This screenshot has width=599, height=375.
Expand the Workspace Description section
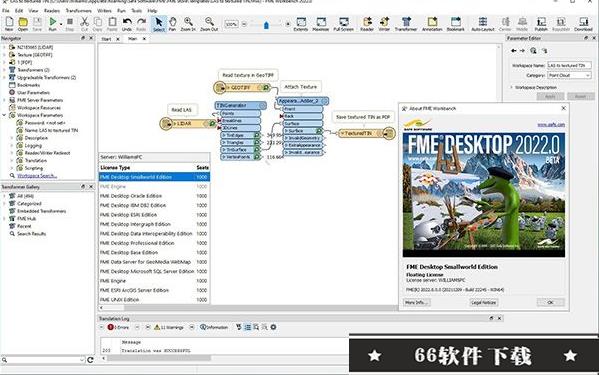(x=512, y=87)
